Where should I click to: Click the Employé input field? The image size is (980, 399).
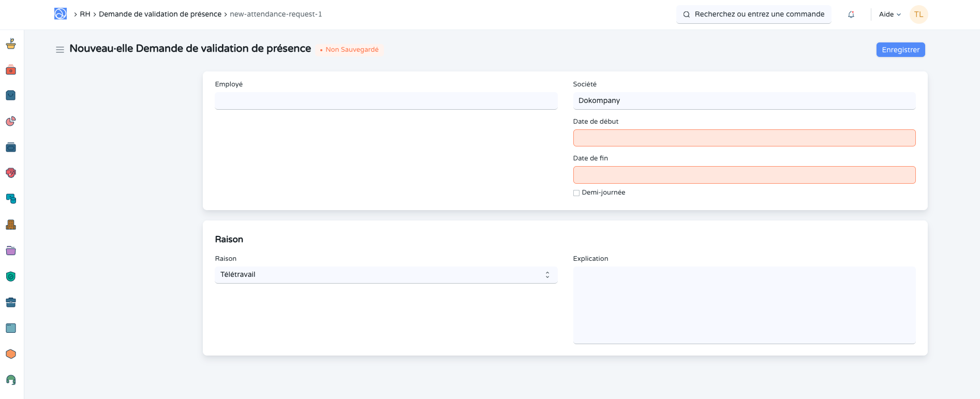[385, 101]
